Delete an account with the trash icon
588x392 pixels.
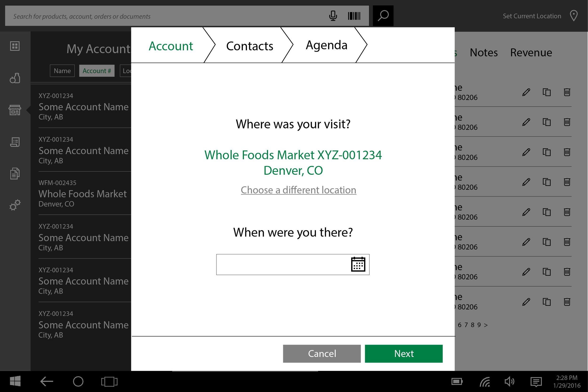pyautogui.click(x=567, y=92)
